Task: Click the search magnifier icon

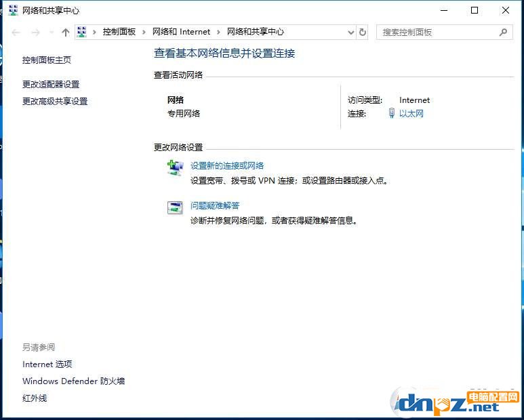Action: (503, 33)
